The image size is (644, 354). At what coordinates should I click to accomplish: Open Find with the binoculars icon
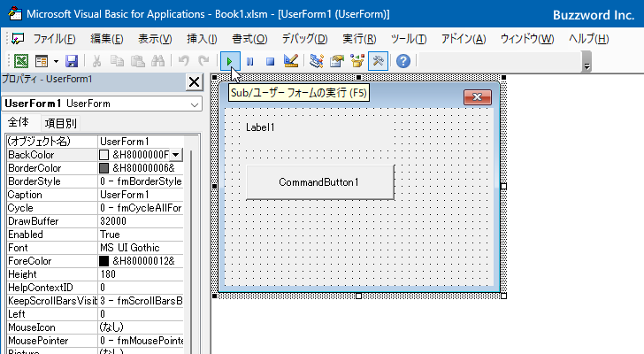pos(157,61)
